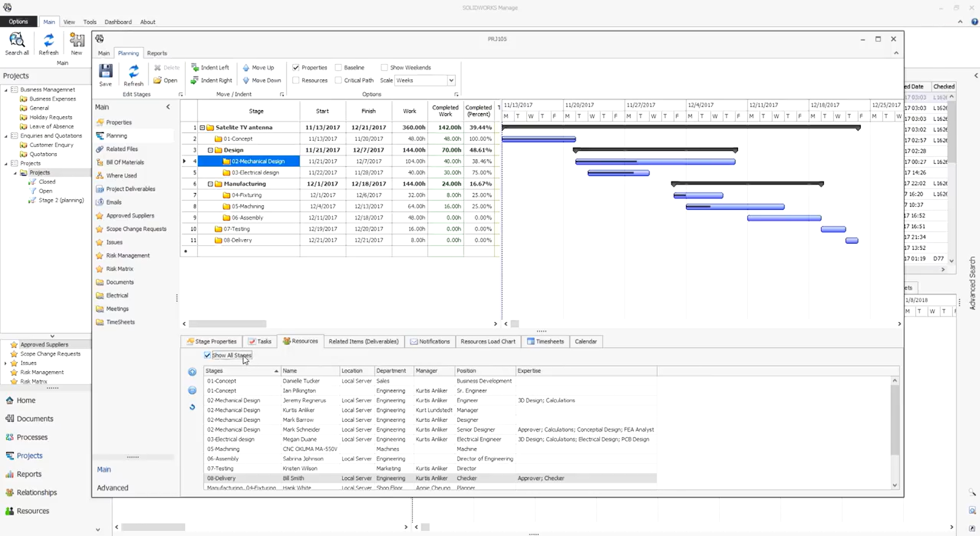980x536 pixels.
Task: Open Bill Of Materials in side panel
Action: [x=125, y=162]
